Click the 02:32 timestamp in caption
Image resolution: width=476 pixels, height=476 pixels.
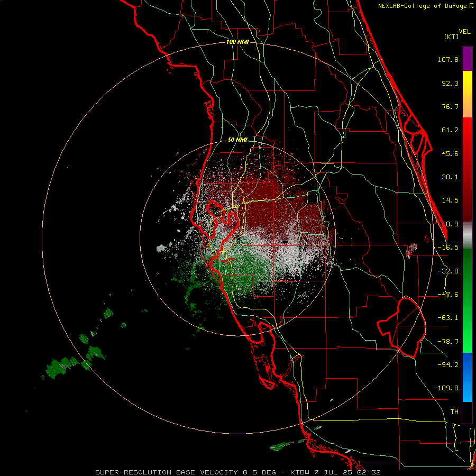(370, 472)
